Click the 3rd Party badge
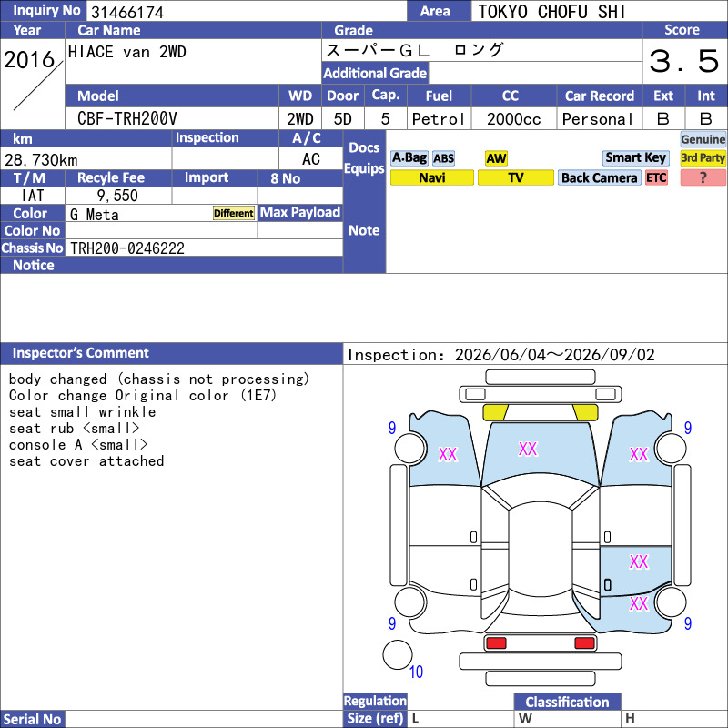Image resolution: width=728 pixels, height=728 pixels. coord(703,157)
